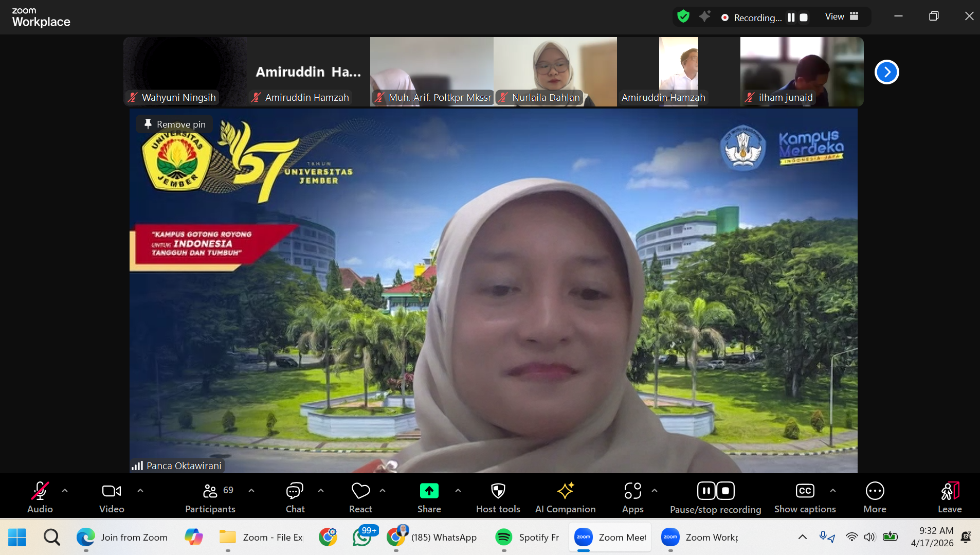Open WhatsApp from the taskbar
Viewport: 980px width, 555px height.
(362, 536)
